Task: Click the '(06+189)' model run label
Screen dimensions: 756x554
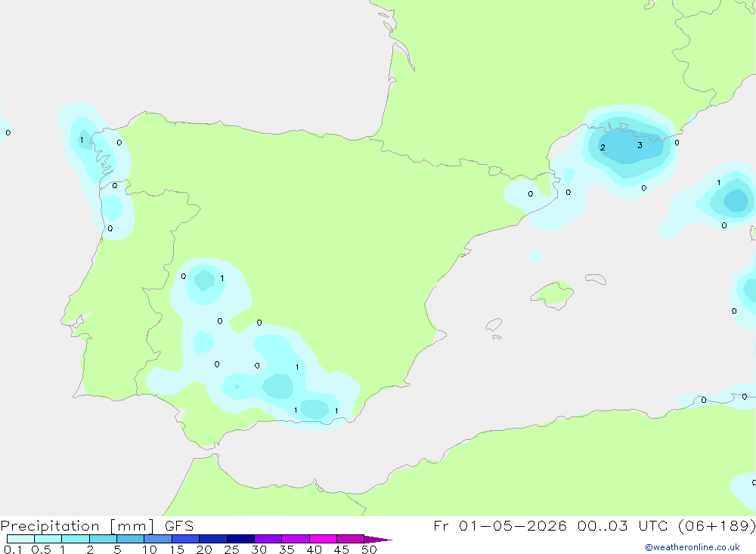Action: [717, 525]
